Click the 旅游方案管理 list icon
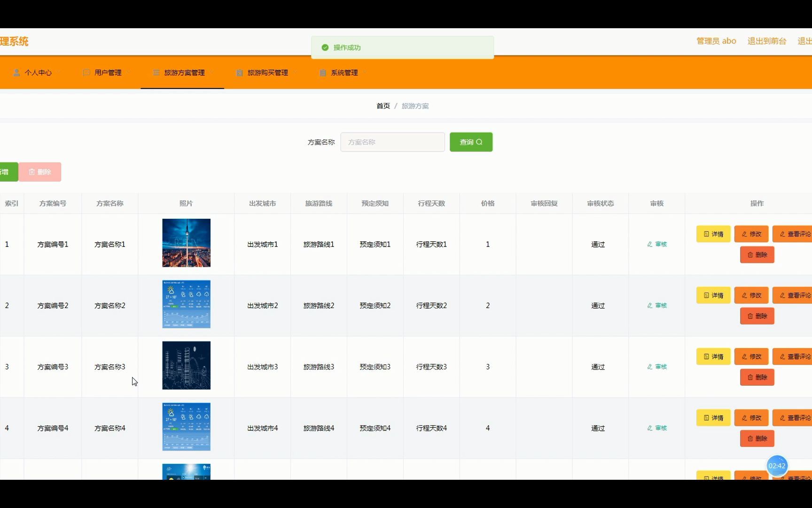Screen dimensions: 812x508 (156, 72)
